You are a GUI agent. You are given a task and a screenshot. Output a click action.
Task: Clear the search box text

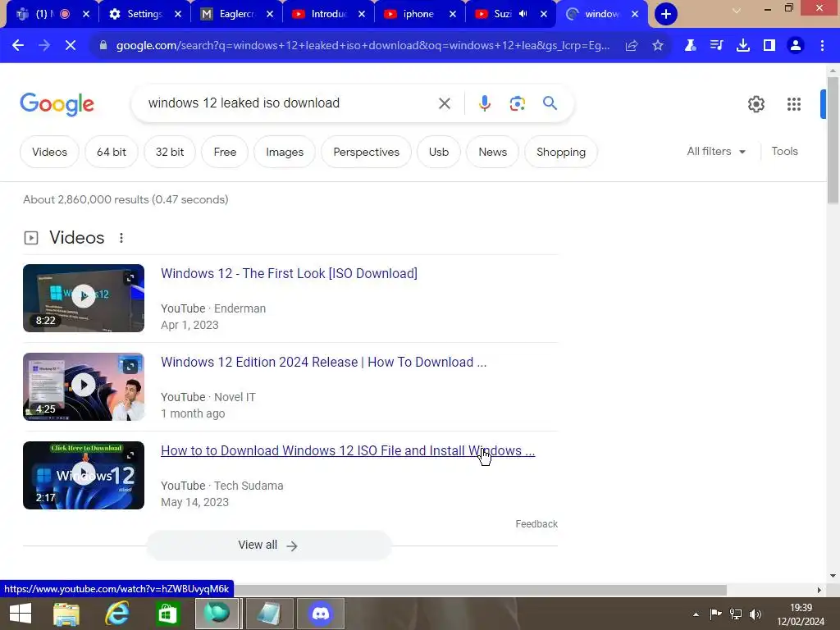pos(444,103)
